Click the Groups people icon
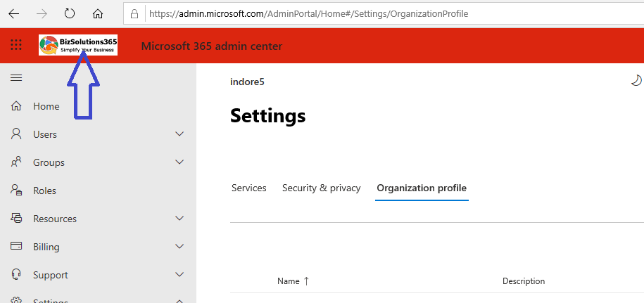The image size is (644, 303). [x=16, y=162]
